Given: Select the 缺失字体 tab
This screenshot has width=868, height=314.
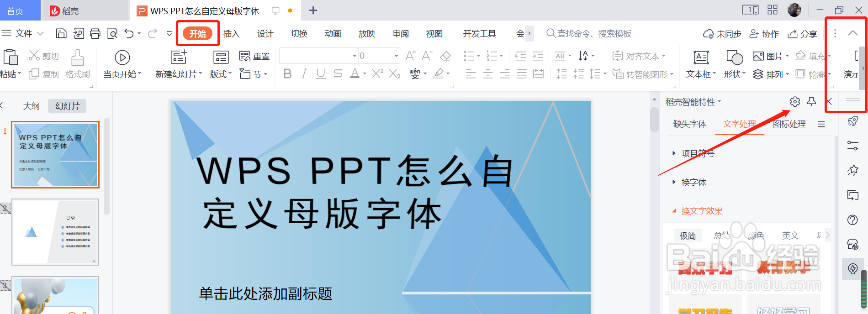Looking at the screenshot, I should coord(690,124).
